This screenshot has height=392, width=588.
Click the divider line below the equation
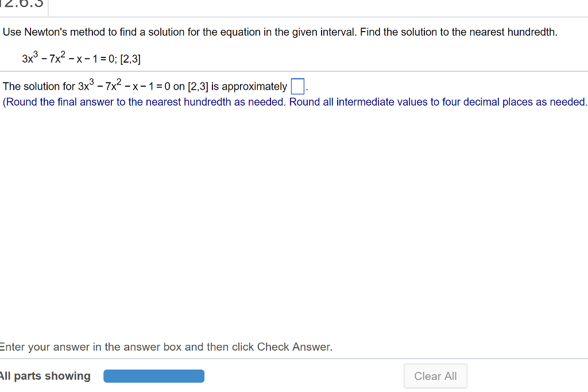(x=294, y=72)
